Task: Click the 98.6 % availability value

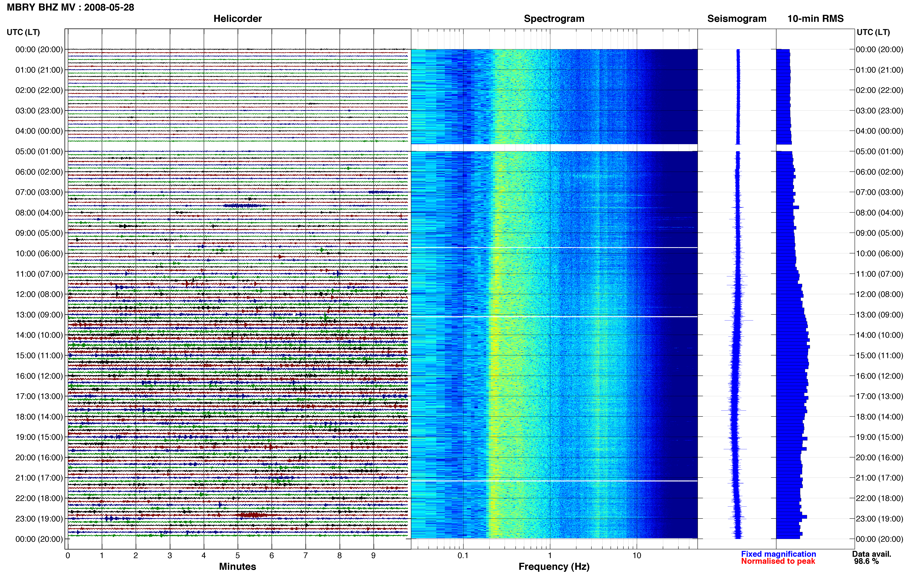Action: 866,561
